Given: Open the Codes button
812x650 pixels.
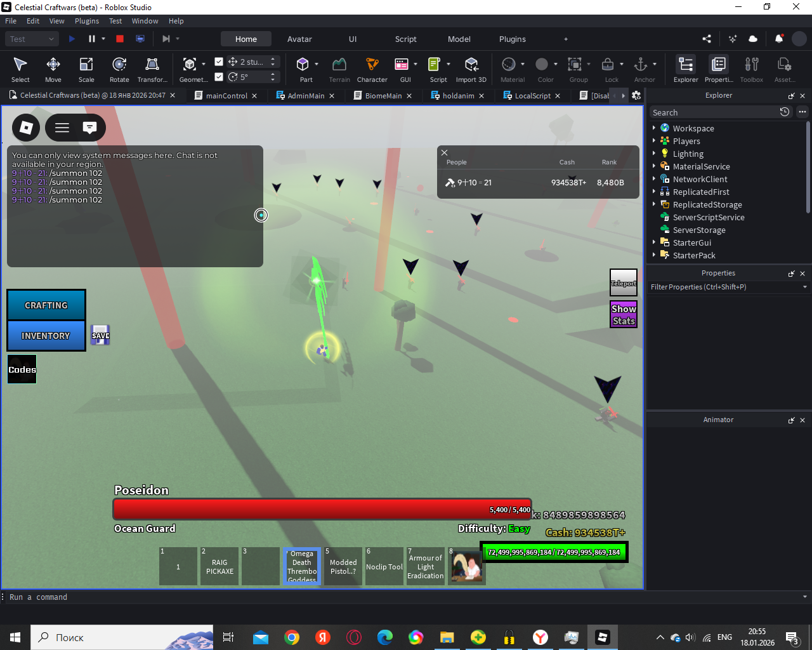Looking at the screenshot, I should [22, 369].
